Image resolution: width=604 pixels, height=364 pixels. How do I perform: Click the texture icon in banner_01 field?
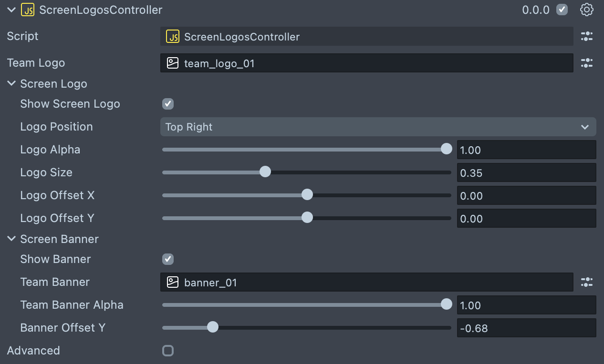pyautogui.click(x=173, y=282)
